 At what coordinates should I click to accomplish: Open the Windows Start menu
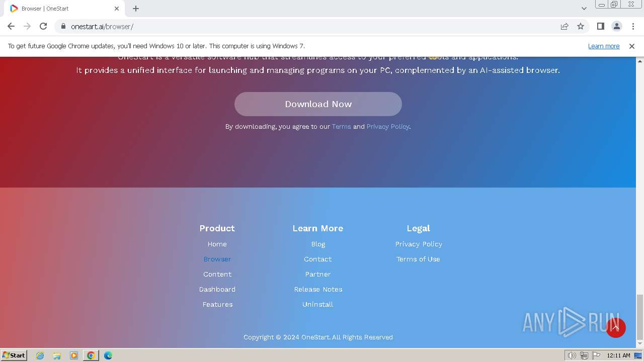(14, 355)
